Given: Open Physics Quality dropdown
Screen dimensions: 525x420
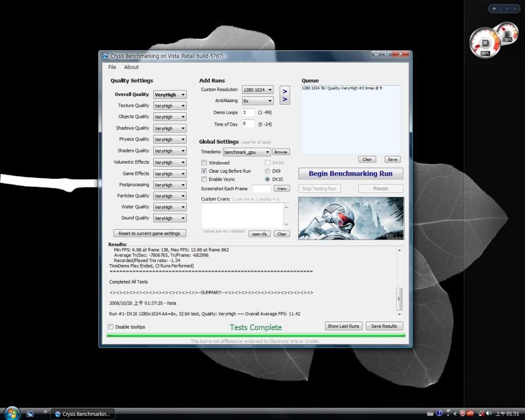Looking at the screenshot, I should 170,139.
